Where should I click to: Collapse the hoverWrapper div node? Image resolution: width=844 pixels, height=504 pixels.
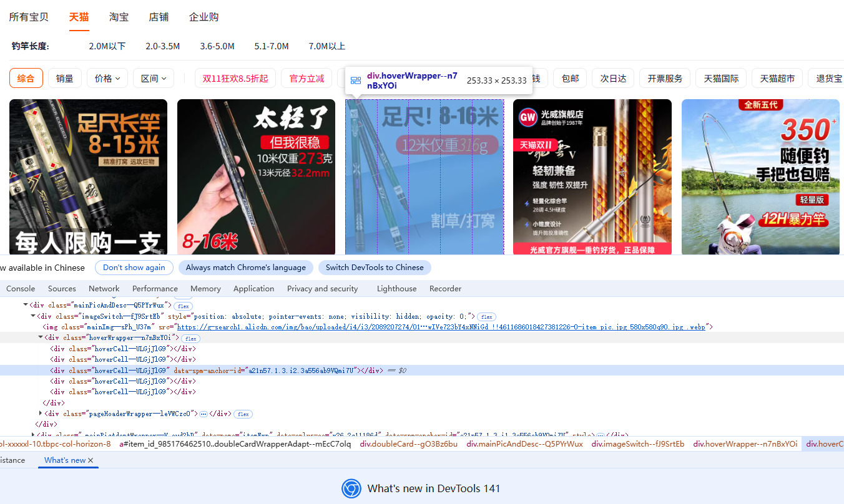coord(41,337)
